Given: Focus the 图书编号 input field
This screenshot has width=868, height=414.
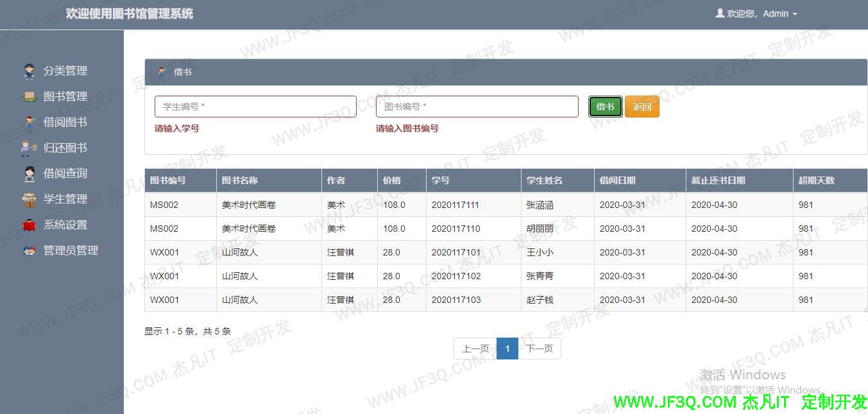Looking at the screenshot, I should (477, 107).
